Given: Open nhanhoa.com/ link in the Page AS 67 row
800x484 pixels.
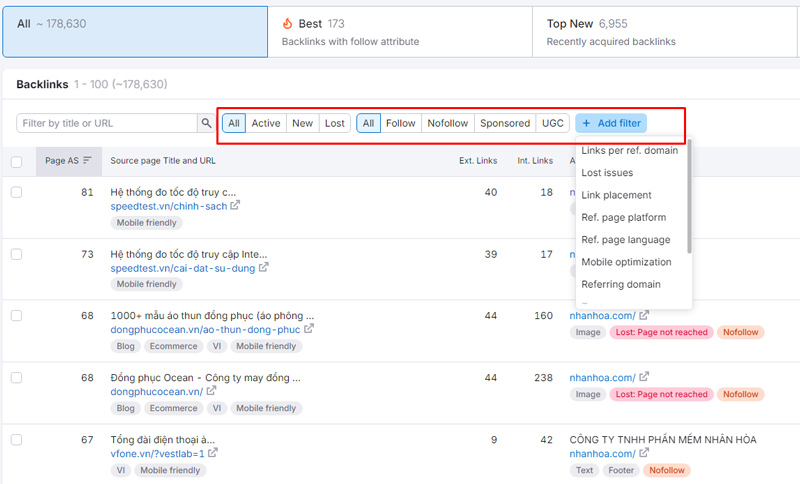Looking at the screenshot, I should [x=603, y=453].
